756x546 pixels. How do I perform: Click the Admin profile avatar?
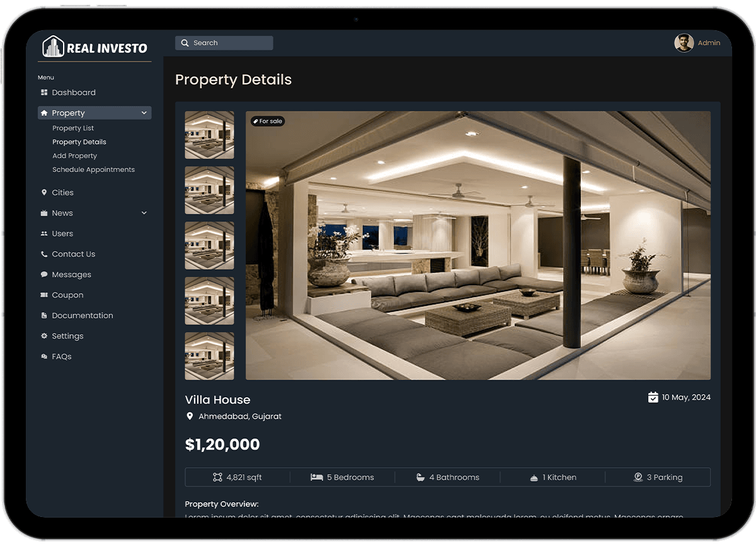point(684,43)
